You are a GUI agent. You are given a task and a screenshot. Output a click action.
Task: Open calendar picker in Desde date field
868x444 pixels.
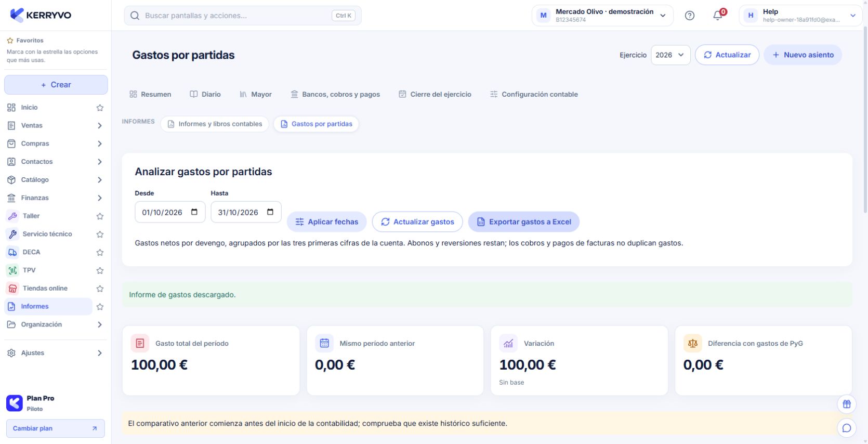click(194, 212)
